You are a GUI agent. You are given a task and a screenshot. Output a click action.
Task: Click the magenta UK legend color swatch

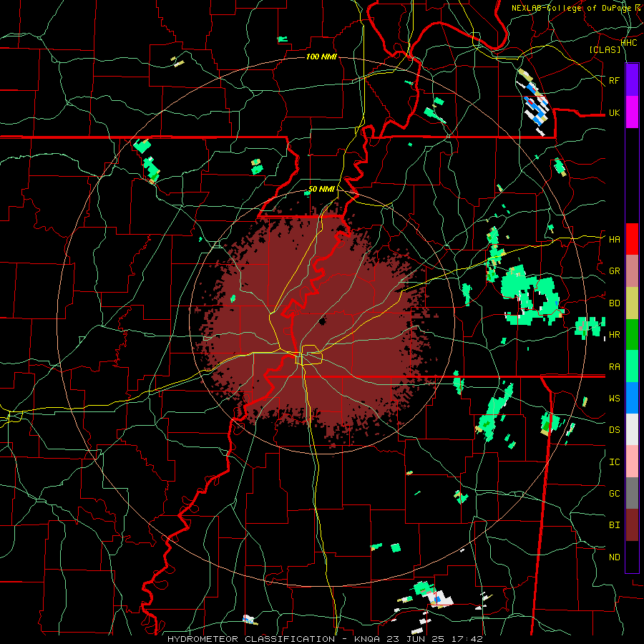point(632,112)
